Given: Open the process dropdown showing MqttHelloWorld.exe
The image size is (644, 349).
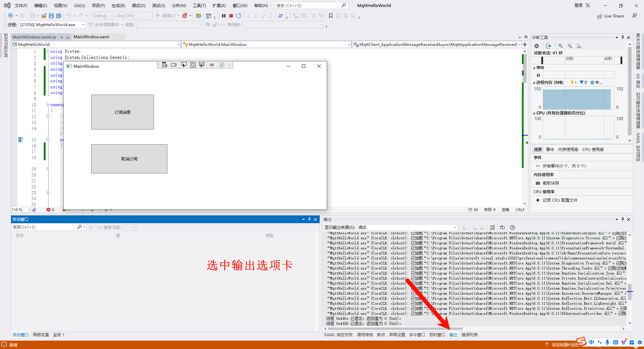Looking at the screenshot, I should [52, 24].
